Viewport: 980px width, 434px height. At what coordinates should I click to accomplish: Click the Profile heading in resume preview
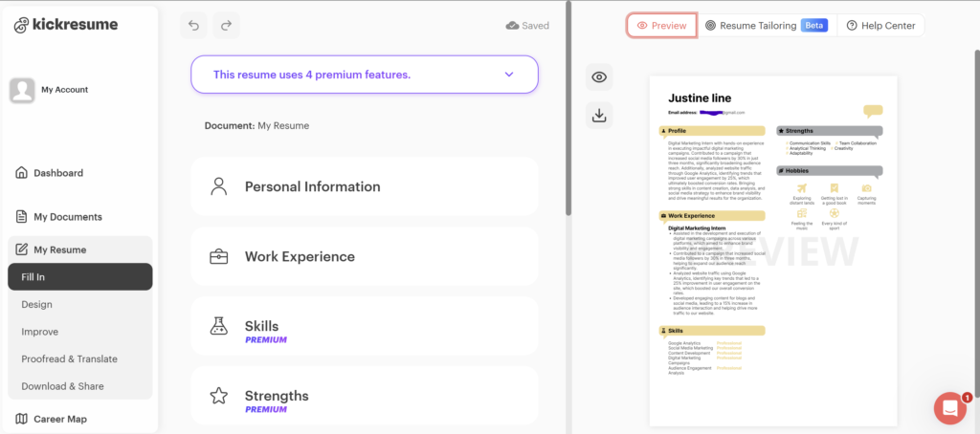tap(712, 131)
